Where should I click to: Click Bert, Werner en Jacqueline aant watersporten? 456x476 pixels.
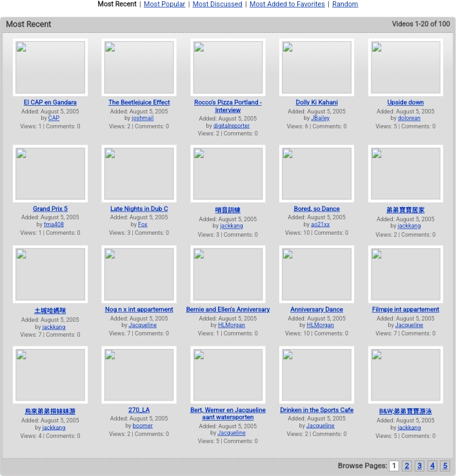(228, 413)
